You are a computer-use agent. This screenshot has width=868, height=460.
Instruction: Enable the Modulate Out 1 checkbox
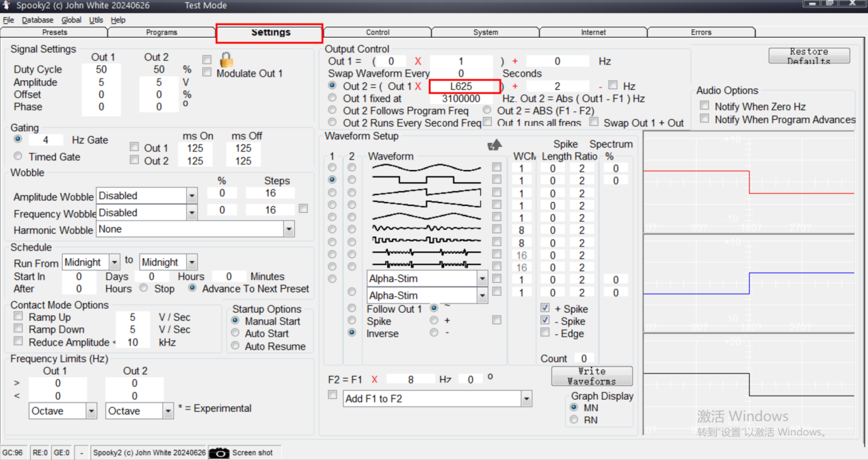[x=207, y=73]
